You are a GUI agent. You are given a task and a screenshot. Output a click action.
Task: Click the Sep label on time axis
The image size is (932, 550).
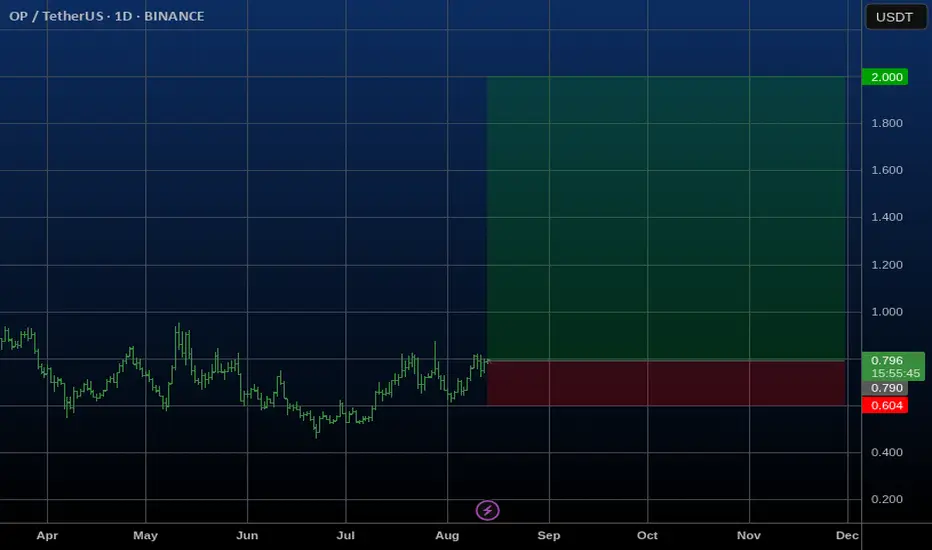coord(549,535)
